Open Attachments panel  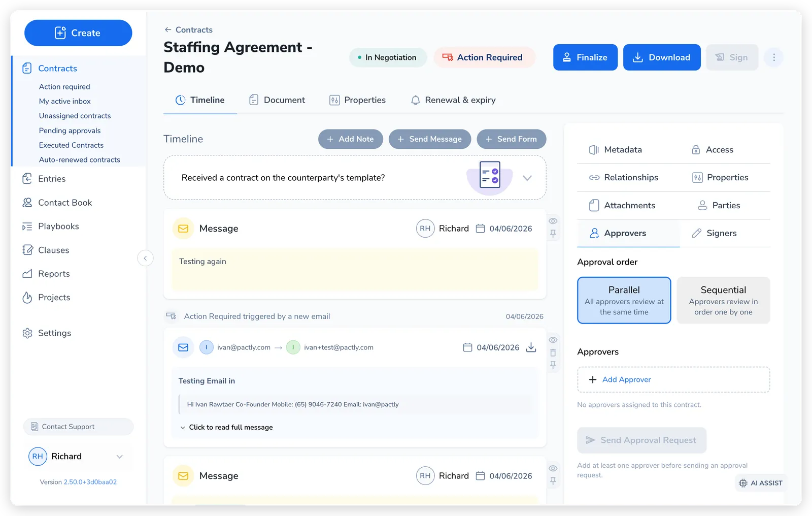(x=622, y=206)
